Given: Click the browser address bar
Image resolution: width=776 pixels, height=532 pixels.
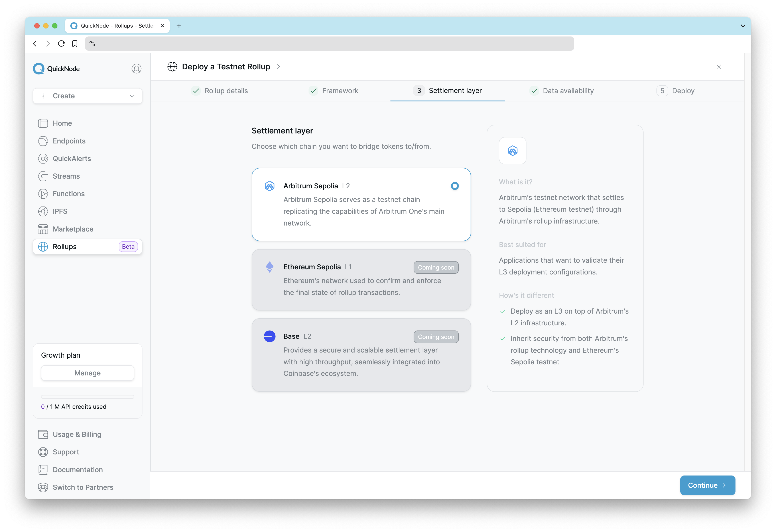Looking at the screenshot, I should tap(329, 44).
